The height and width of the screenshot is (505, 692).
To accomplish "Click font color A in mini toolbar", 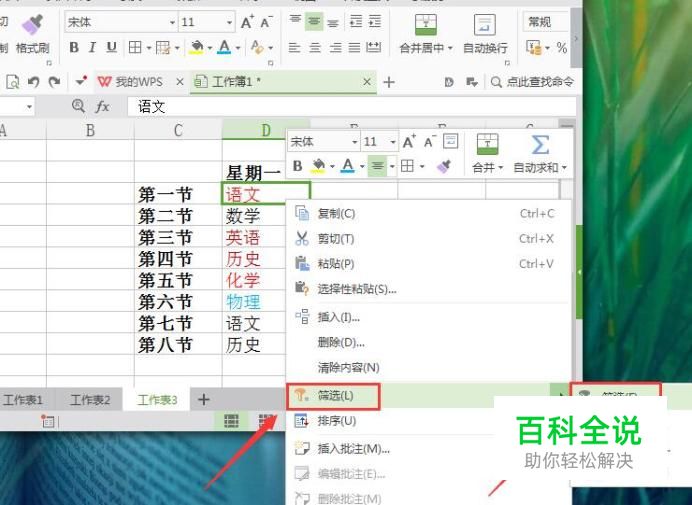I will 348,166.
